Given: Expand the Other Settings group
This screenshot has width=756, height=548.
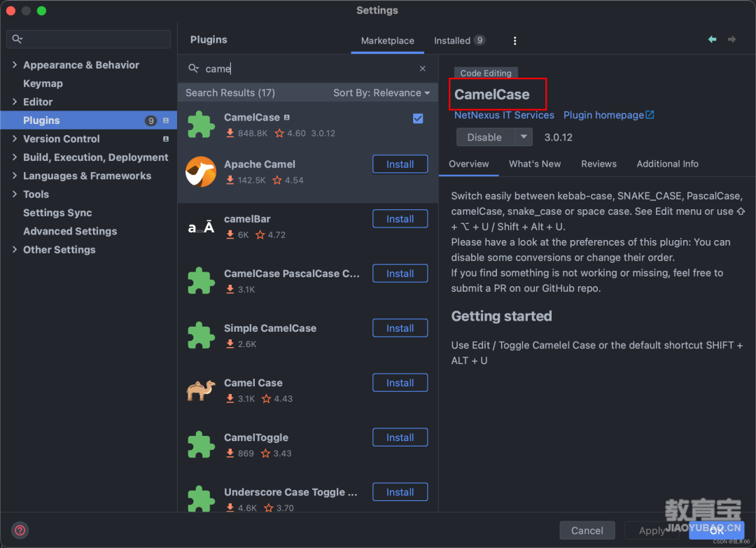Looking at the screenshot, I should click(15, 249).
